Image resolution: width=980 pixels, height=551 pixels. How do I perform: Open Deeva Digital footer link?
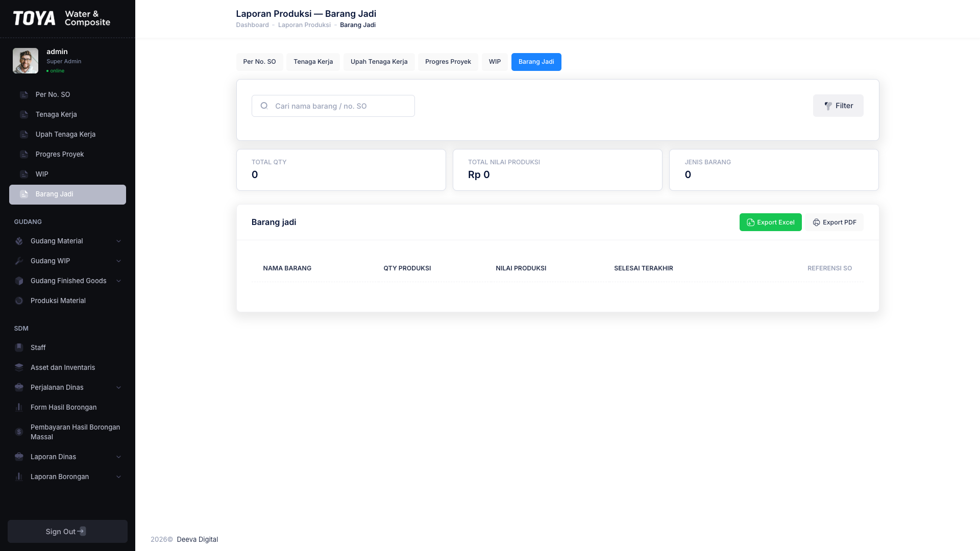[197, 540]
